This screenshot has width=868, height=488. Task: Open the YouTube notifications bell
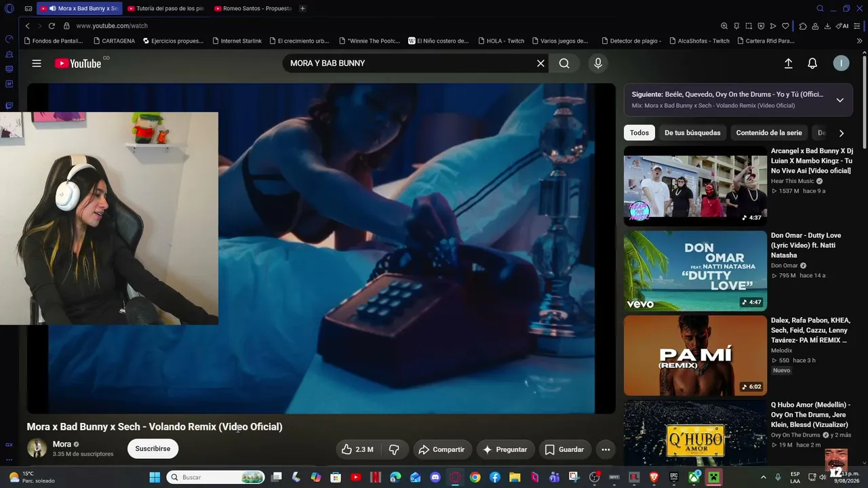812,63
